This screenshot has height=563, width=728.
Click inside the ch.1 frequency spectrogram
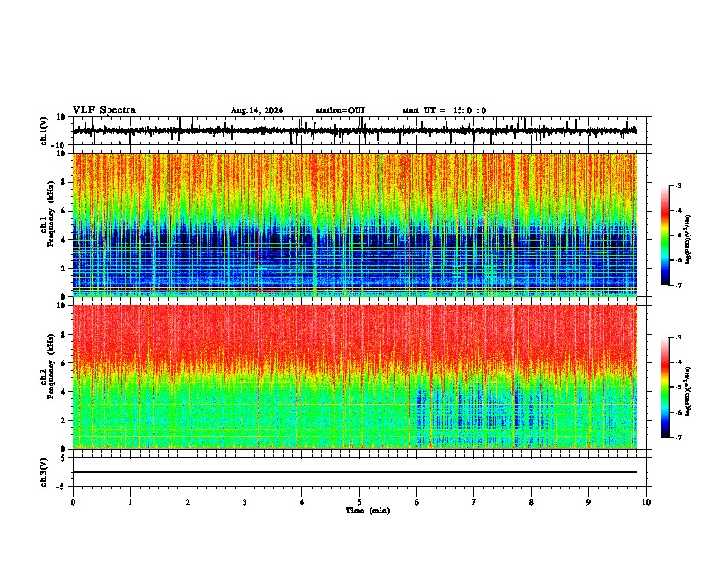click(x=355, y=224)
